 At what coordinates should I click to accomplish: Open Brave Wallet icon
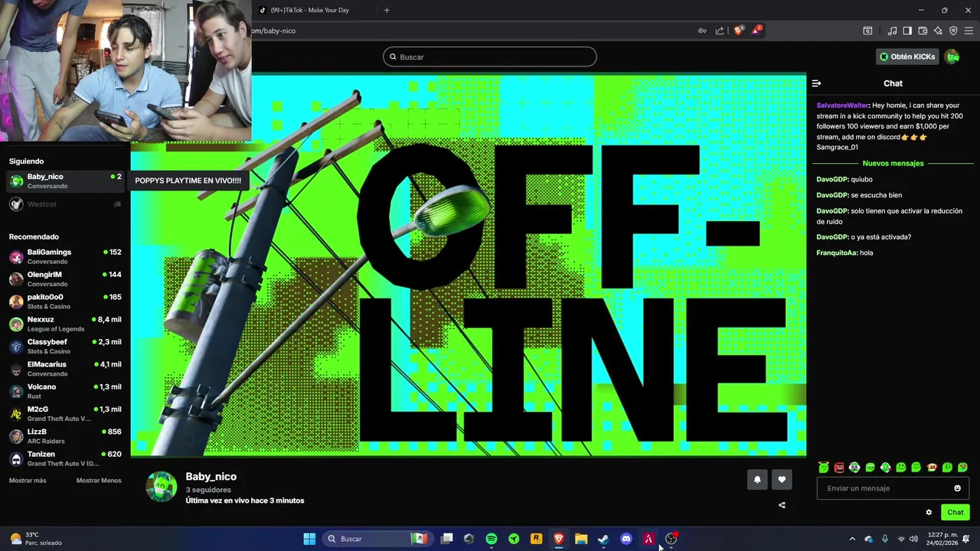tap(923, 31)
